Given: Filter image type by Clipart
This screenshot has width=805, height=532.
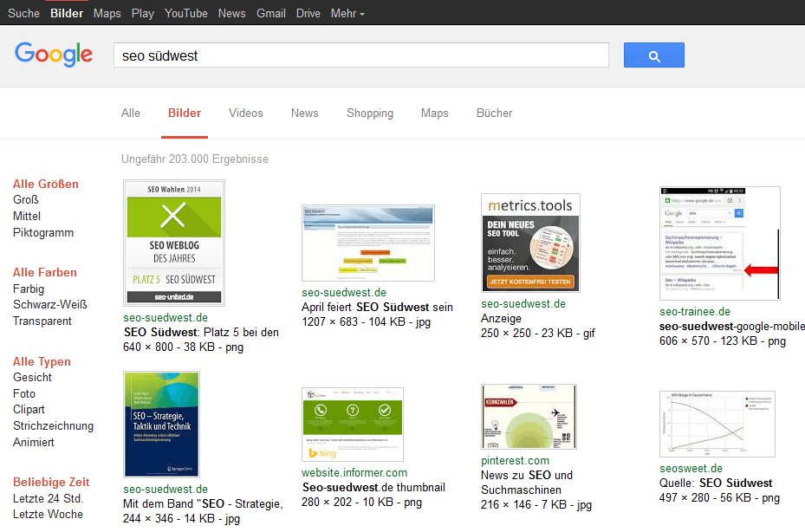Looking at the screenshot, I should [29, 410].
